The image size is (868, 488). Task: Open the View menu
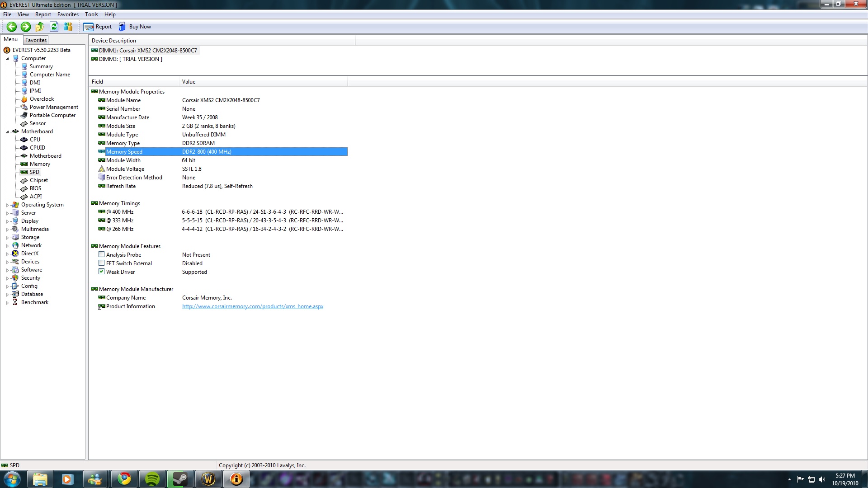pos(23,14)
